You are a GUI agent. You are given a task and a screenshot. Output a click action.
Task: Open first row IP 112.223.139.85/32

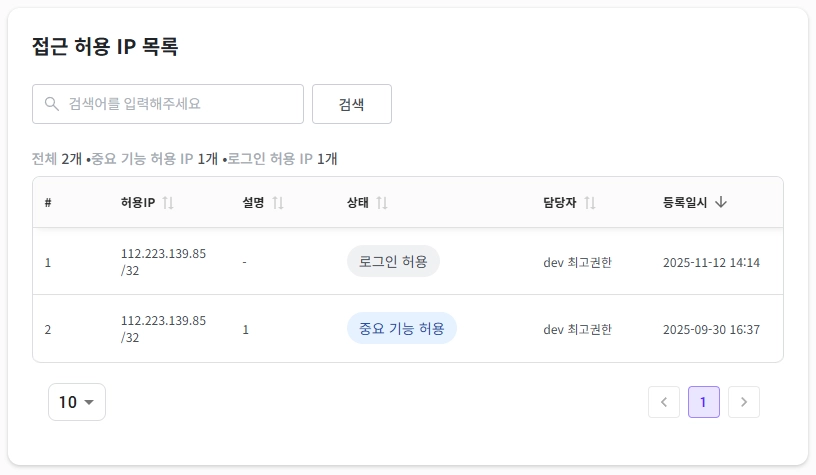(163, 262)
